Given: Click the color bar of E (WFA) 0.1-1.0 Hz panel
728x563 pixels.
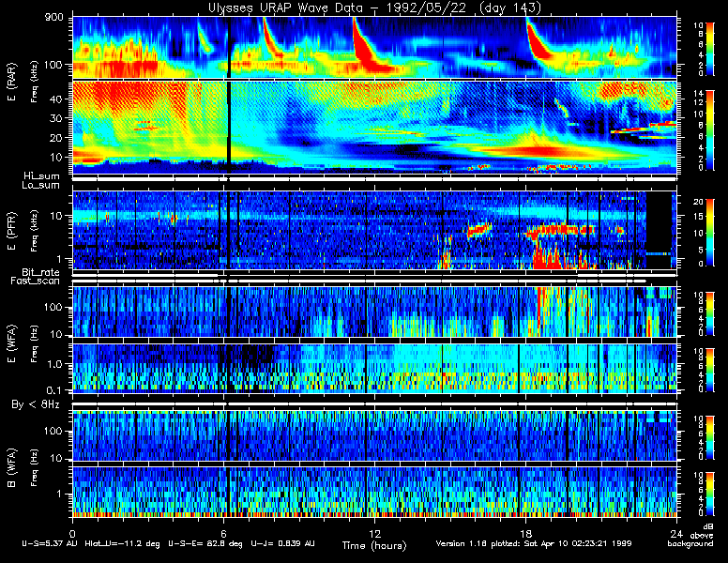Looking at the screenshot, I should [710, 371].
